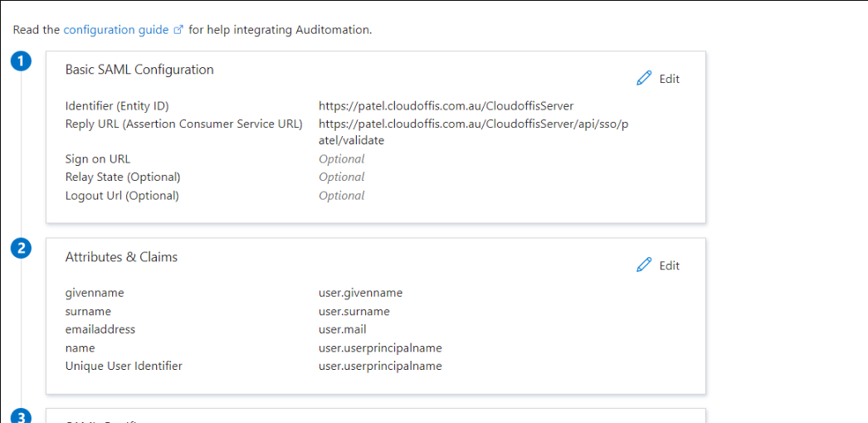The height and width of the screenshot is (423, 868).
Task: Select the user.givenname claim value
Action: pyautogui.click(x=360, y=293)
